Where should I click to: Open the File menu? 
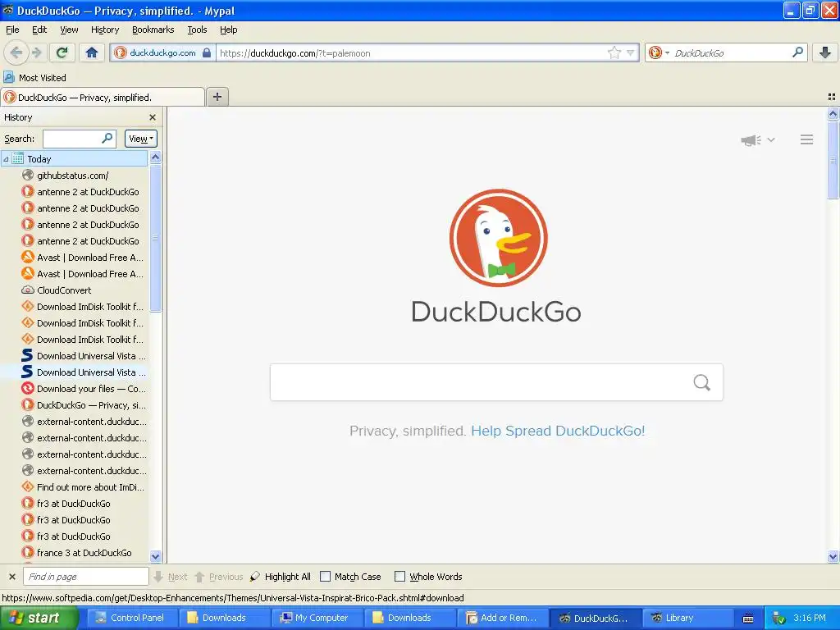click(12, 30)
